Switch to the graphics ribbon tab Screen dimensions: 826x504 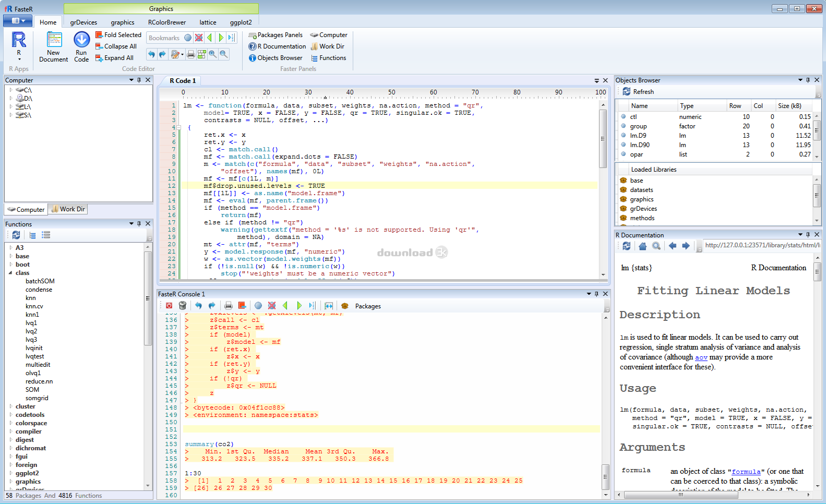[x=123, y=22]
